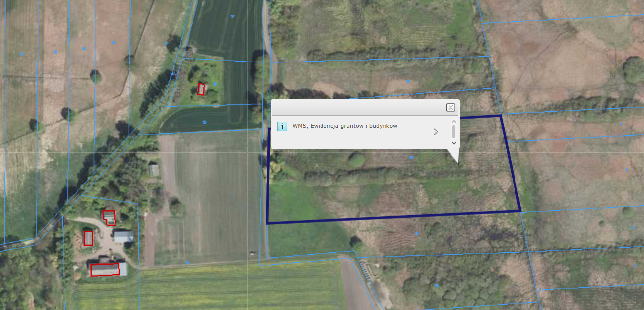
Task: Click the gray-roofed building without red outline
Action: (x=123, y=236)
